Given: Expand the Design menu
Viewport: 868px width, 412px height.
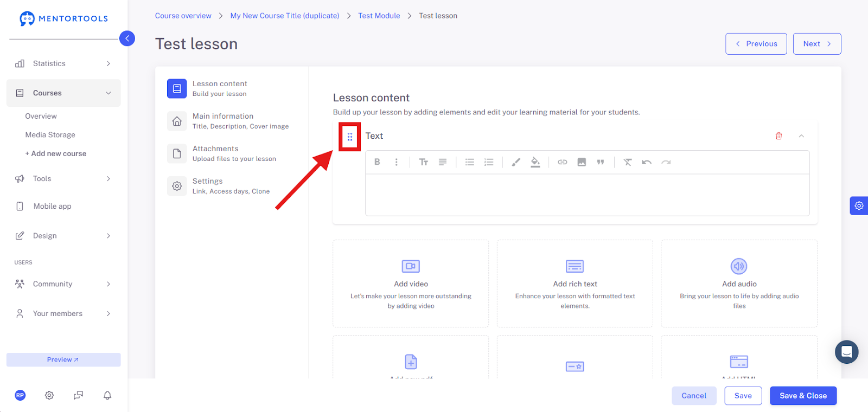Looking at the screenshot, I should click(x=63, y=236).
